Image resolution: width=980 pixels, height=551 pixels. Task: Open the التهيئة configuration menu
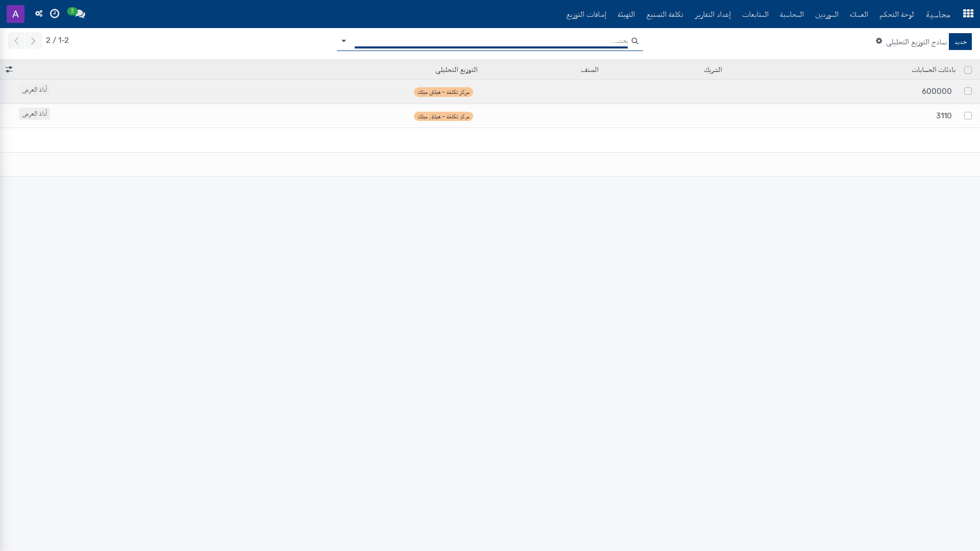626,14
